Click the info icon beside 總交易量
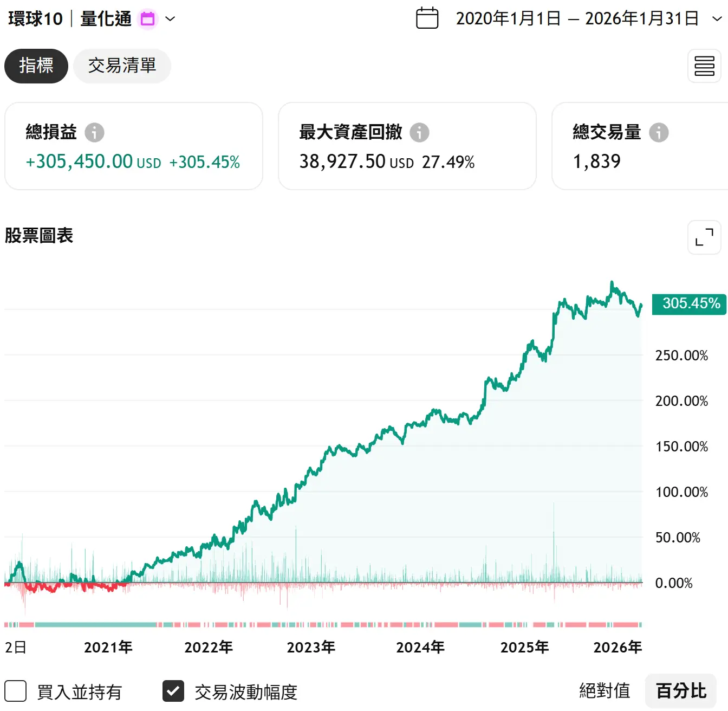This screenshot has height=711, width=728. click(659, 132)
